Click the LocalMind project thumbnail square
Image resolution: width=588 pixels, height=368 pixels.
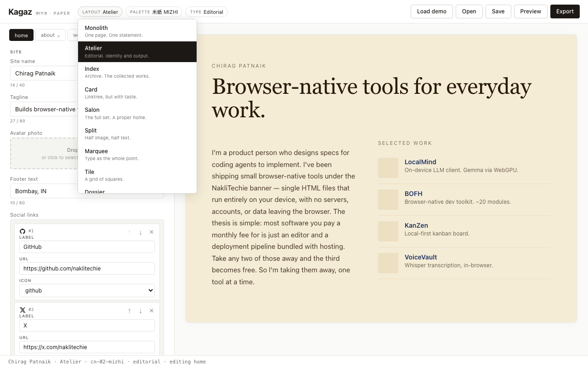388,168
